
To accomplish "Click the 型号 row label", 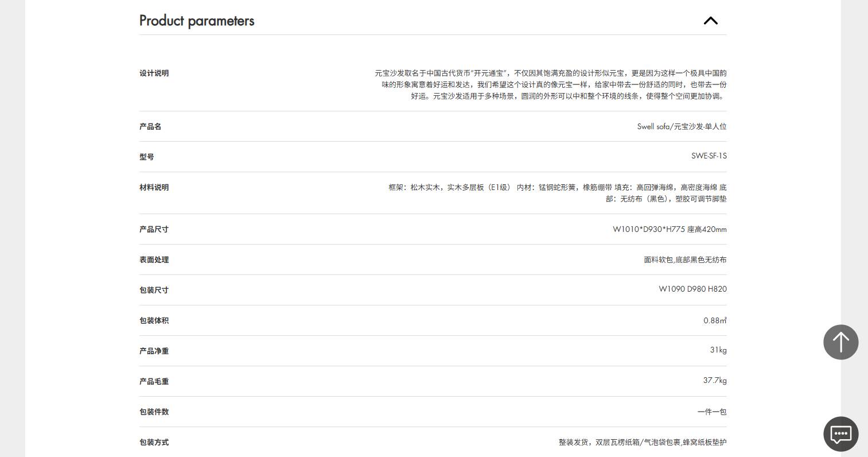I will (147, 157).
